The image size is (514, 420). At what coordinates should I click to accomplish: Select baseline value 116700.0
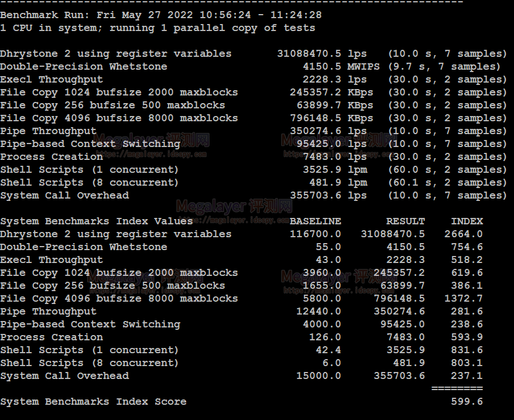point(316,234)
